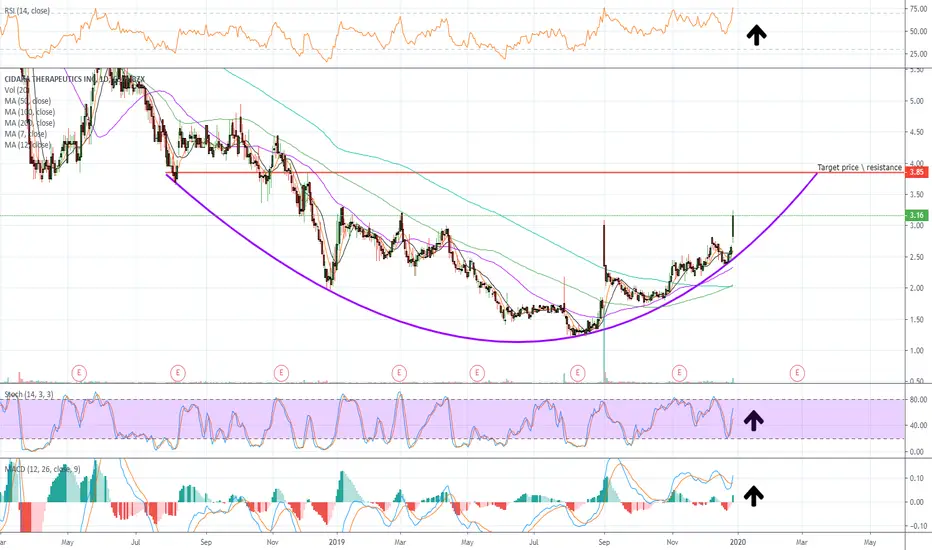Viewport: 932px width, 550px height.
Task: Select the MA (7, close) indicator label
Action: [26, 134]
